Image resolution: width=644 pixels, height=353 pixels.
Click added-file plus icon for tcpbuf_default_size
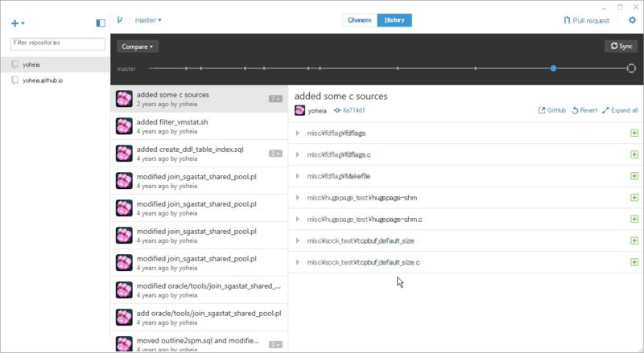click(634, 240)
